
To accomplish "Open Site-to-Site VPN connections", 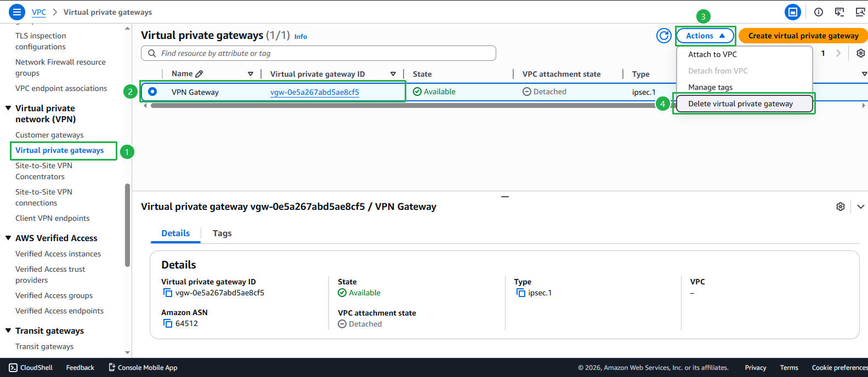I will coord(44,197).
